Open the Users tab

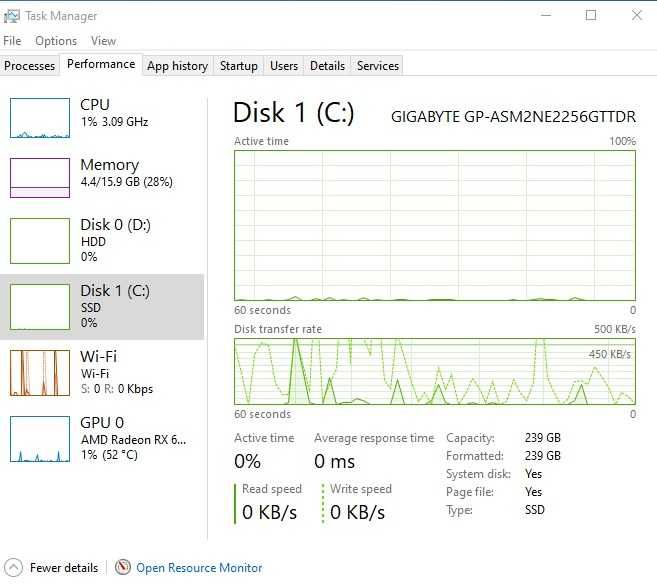click(284, 66)
